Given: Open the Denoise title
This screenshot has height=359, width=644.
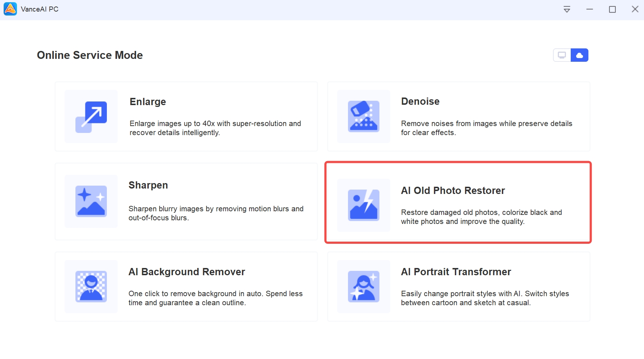Looking at the screenshot, I should (x=420, y=101).
